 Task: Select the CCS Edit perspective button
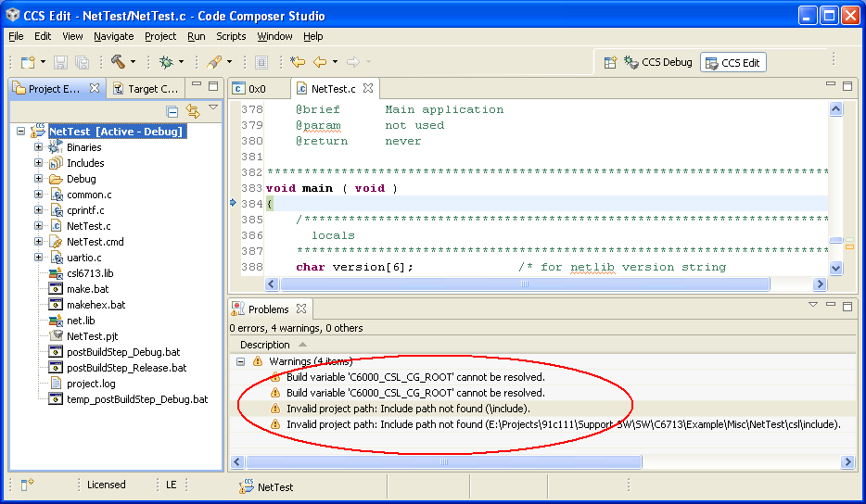pyautogui.click(x=733, y=62)
